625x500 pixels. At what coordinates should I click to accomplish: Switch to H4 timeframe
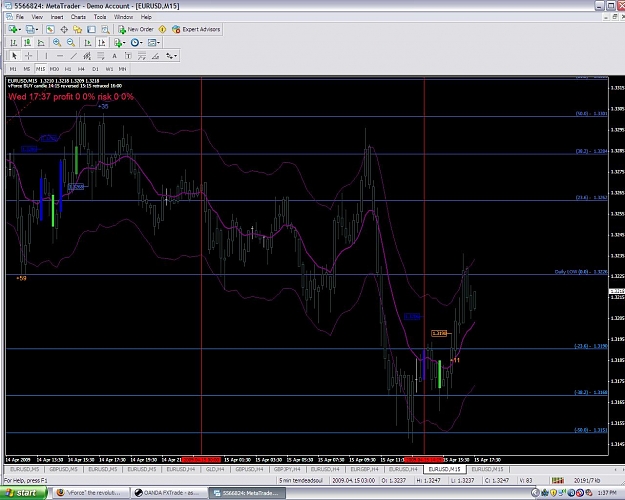[81, 69]
